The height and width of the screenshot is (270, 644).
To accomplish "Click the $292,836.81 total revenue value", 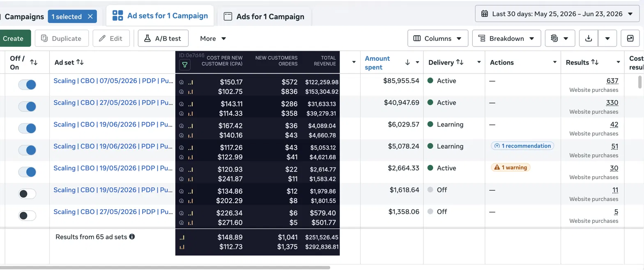I will pyautogui.click(x=322, y=247).
